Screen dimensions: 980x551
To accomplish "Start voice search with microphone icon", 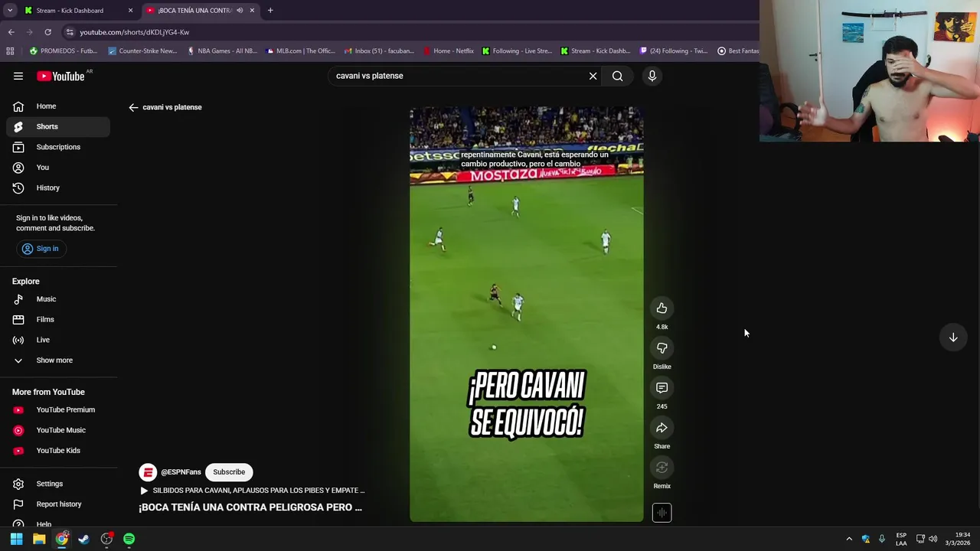I will (x=652, y=76).
